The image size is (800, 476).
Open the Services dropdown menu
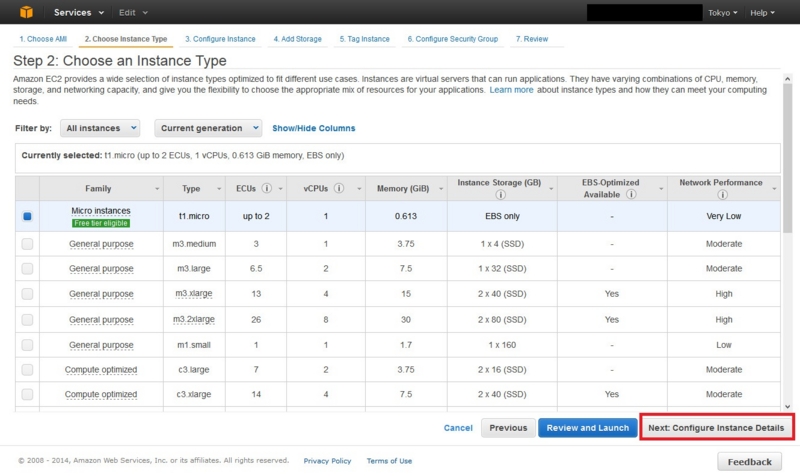pyautogui.click(x=79, y=12)
